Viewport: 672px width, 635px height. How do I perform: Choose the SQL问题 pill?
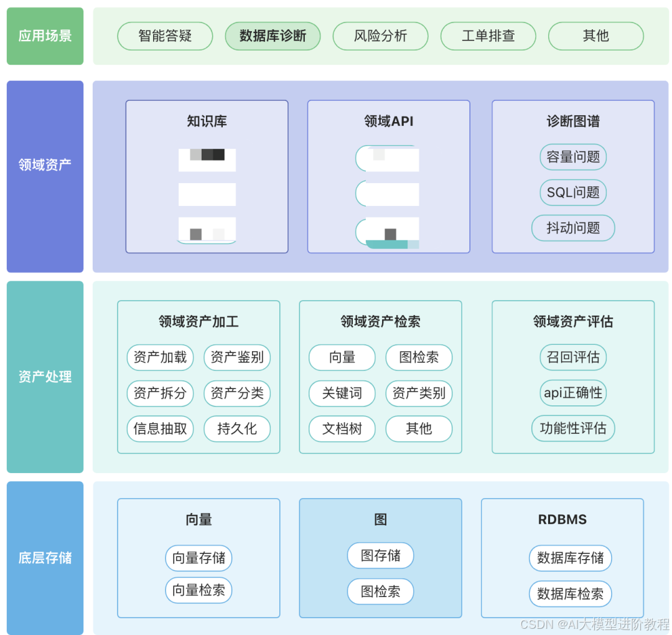click(x=573, y=192)
